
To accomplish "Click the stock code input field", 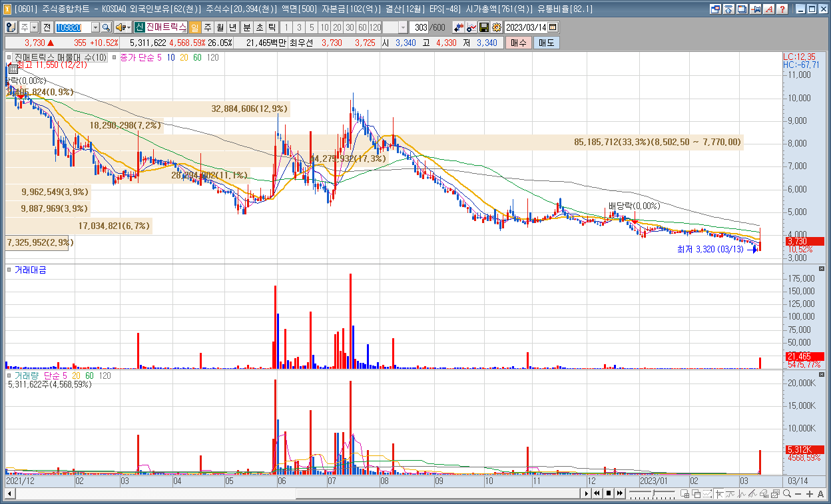I will (x=73, y=27).
